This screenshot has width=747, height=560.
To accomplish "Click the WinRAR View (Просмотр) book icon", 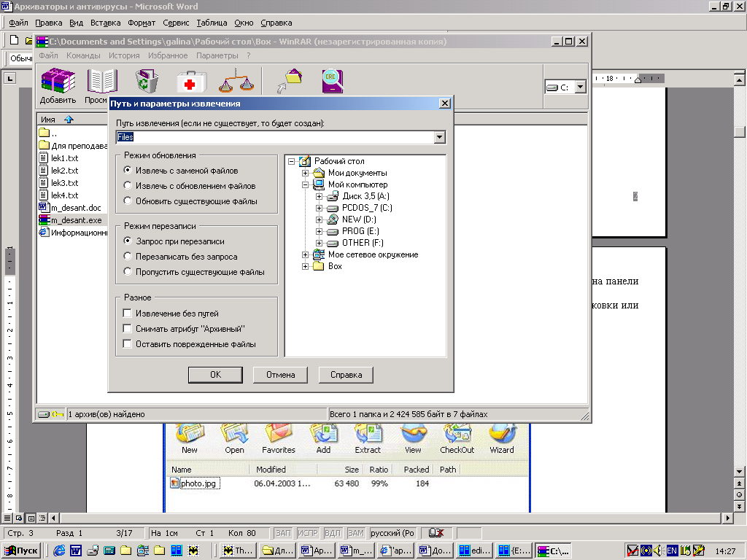I will click(101, 81).
